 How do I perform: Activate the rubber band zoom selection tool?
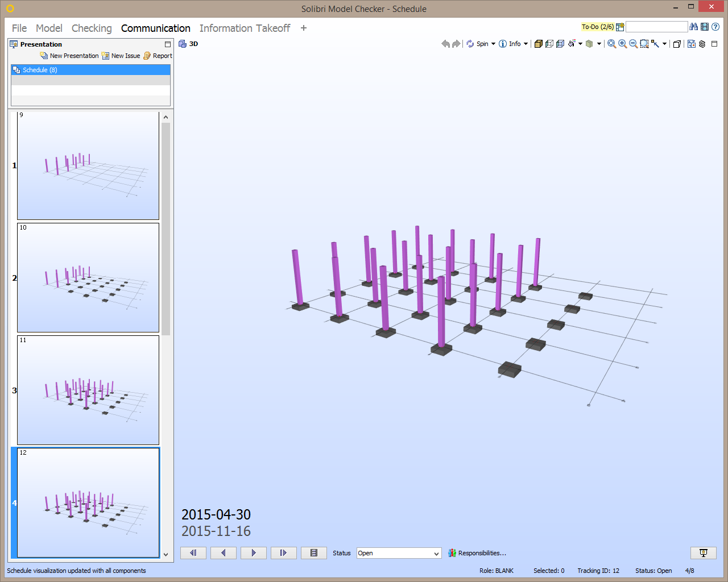[x=643, y=44]
